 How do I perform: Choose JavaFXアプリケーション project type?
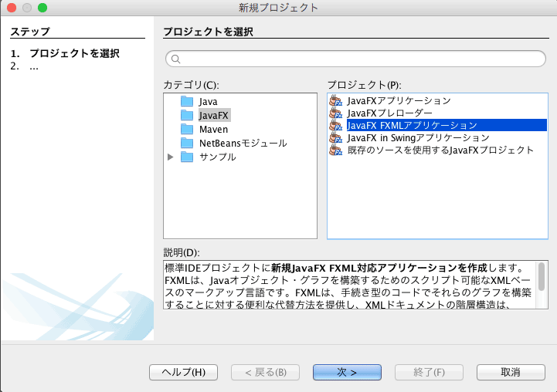pos(399,101)
